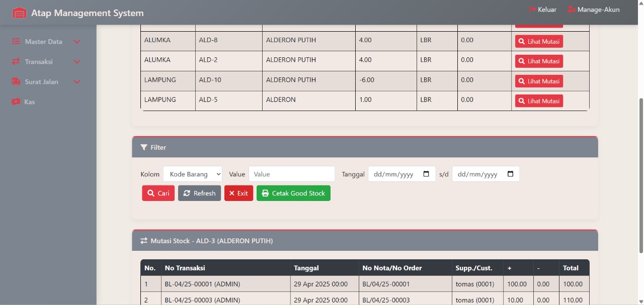Click the funnel icon in Filter header
The width and height of the screenshot is (644, 305).
[x=144, y=147]
